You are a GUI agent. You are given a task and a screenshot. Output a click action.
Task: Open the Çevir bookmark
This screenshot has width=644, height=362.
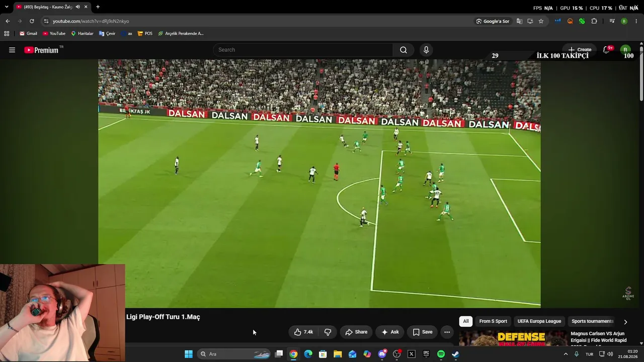click(107, 34)
